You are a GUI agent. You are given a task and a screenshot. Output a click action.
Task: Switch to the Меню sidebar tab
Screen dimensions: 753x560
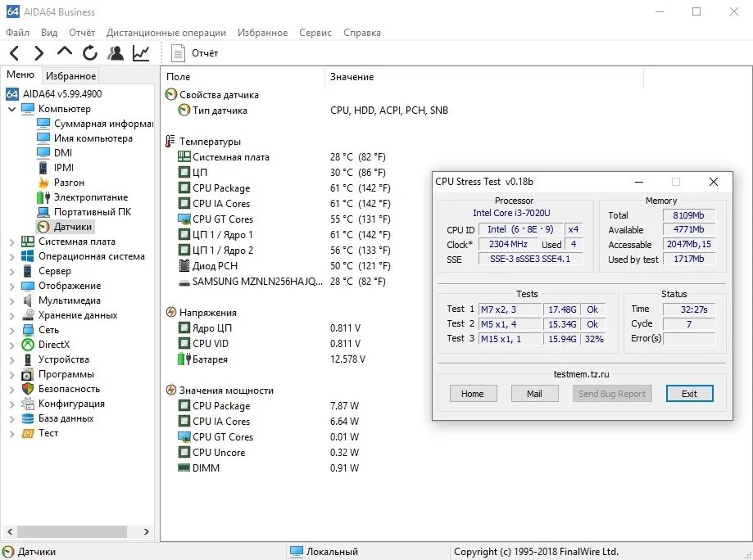pyautogui.click(x=20, y=75)
